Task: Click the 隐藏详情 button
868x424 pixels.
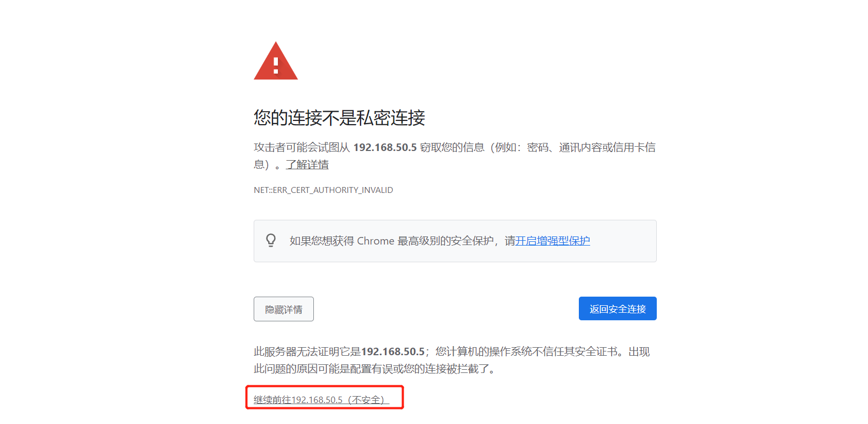Action: [284, 309]
